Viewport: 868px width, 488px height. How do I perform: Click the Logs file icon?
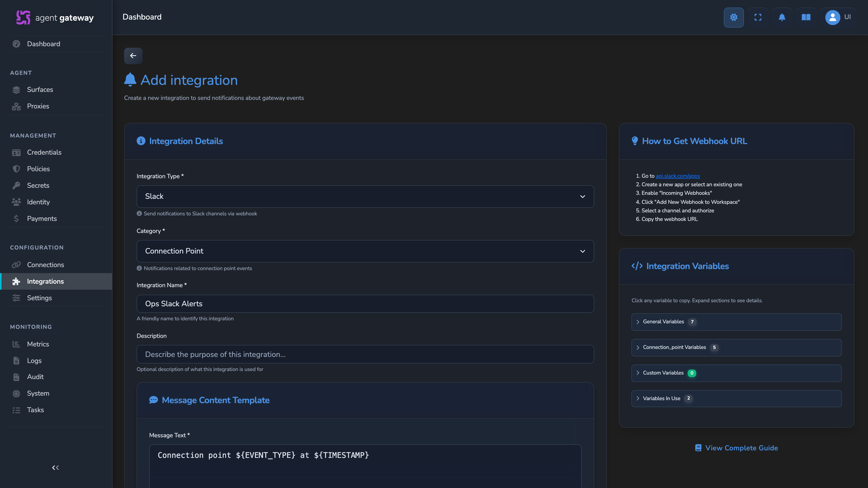16,360
